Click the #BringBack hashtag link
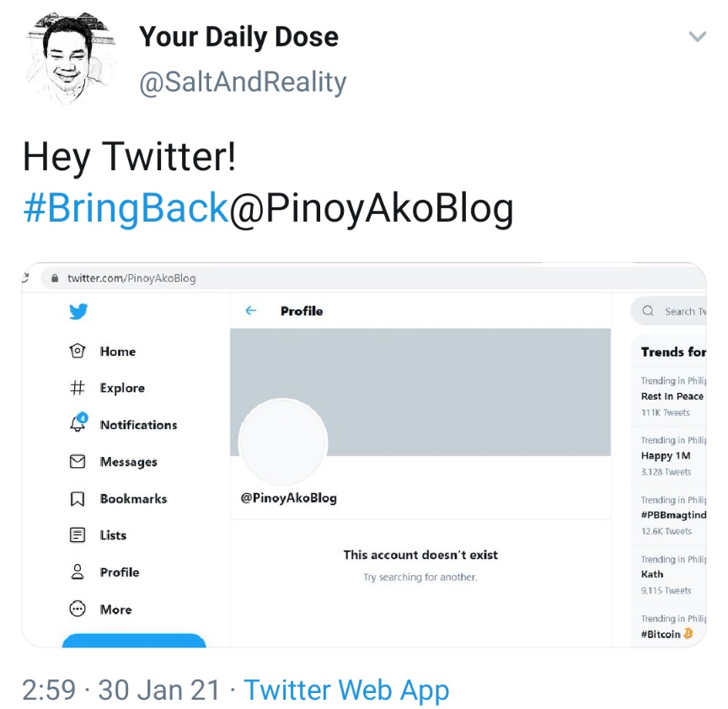This screenshot has height=709, width=728. [126, 208]
